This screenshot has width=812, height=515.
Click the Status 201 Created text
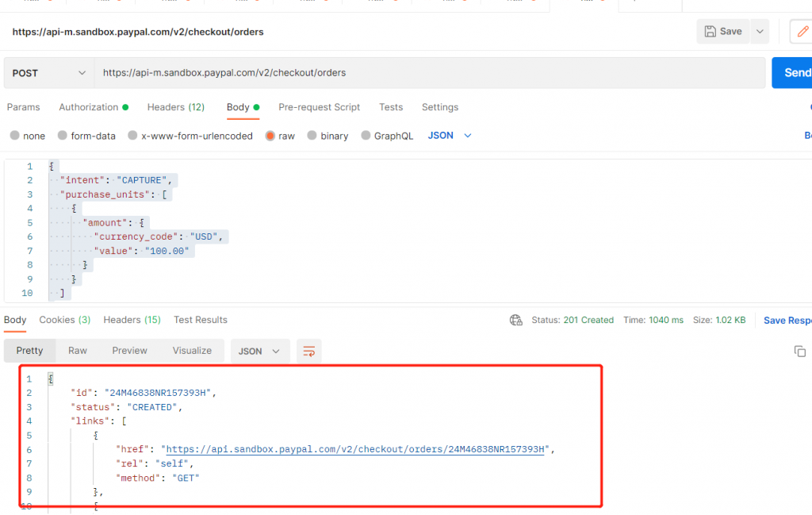573,321
